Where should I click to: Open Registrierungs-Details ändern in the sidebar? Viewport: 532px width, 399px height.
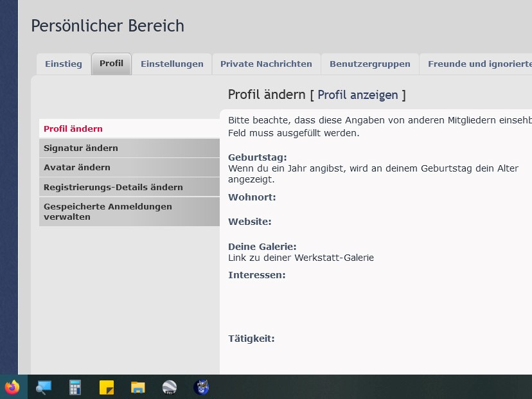(x=113, y=188)
